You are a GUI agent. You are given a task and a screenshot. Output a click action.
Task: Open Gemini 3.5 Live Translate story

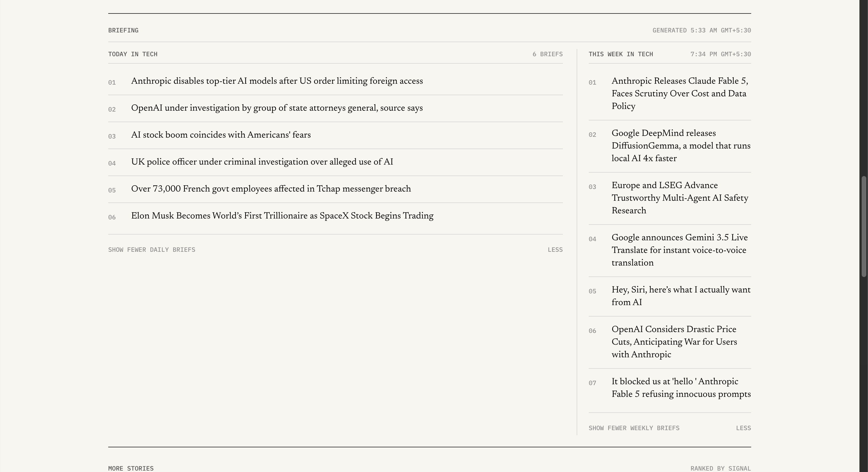tap(680, 250)
